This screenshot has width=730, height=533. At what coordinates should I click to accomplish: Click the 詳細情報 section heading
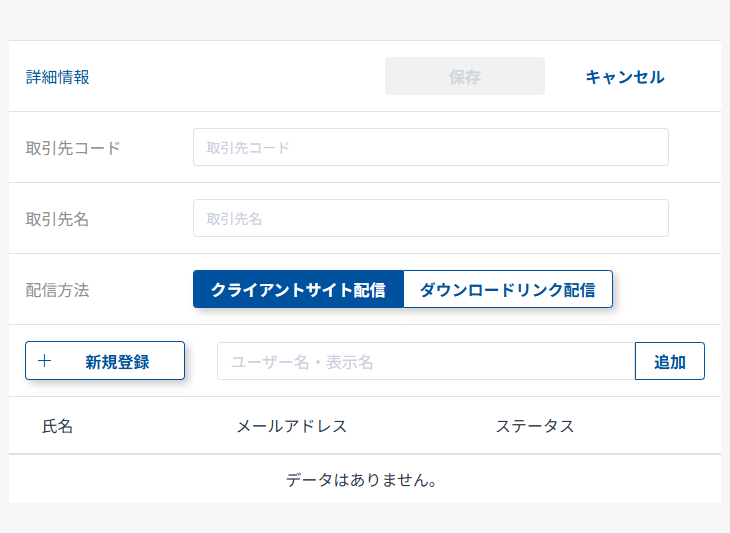point(58,77)
